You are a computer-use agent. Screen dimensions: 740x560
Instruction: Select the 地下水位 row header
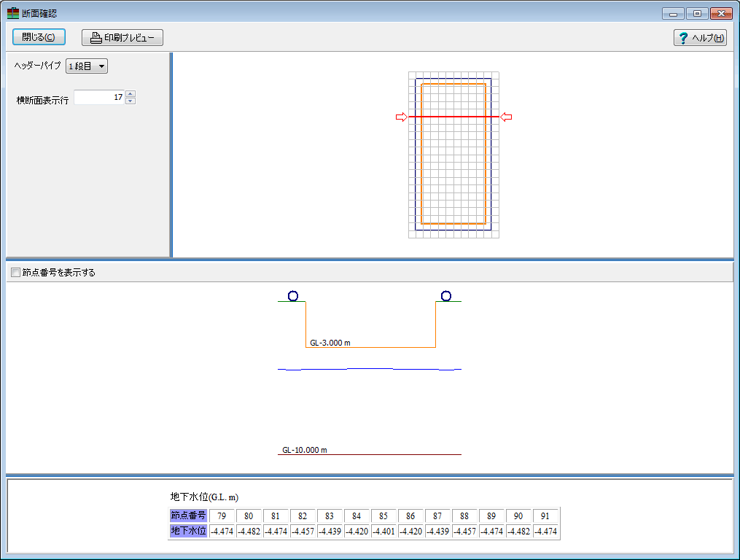pos(188,531)
